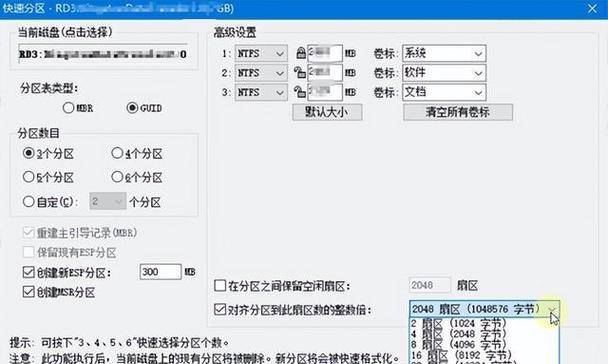
Task: Open file system dropdown for partition 1
Action: (x=261, y=53)
